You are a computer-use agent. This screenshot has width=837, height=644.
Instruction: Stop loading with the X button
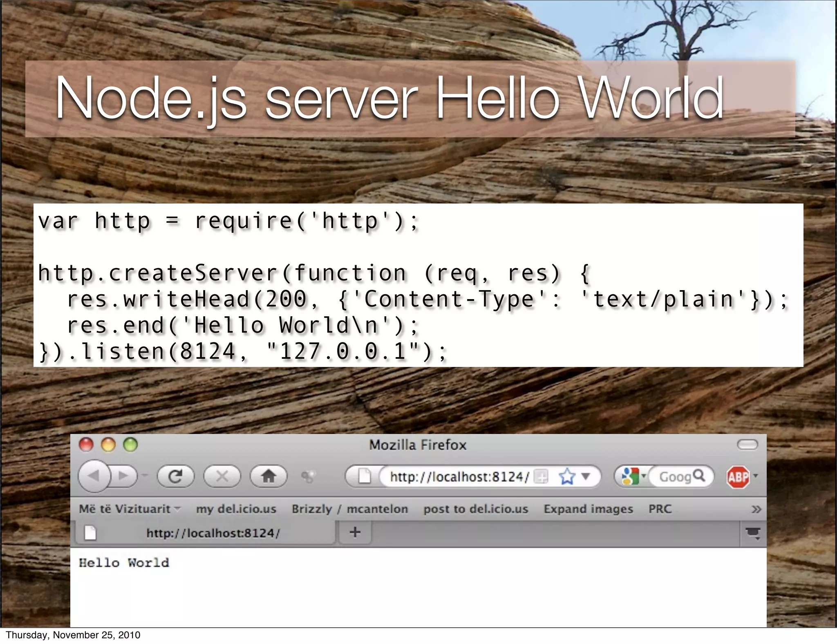222,476
